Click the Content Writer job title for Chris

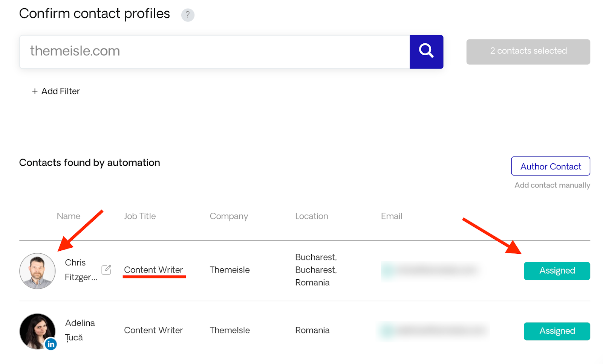[153, 270]
